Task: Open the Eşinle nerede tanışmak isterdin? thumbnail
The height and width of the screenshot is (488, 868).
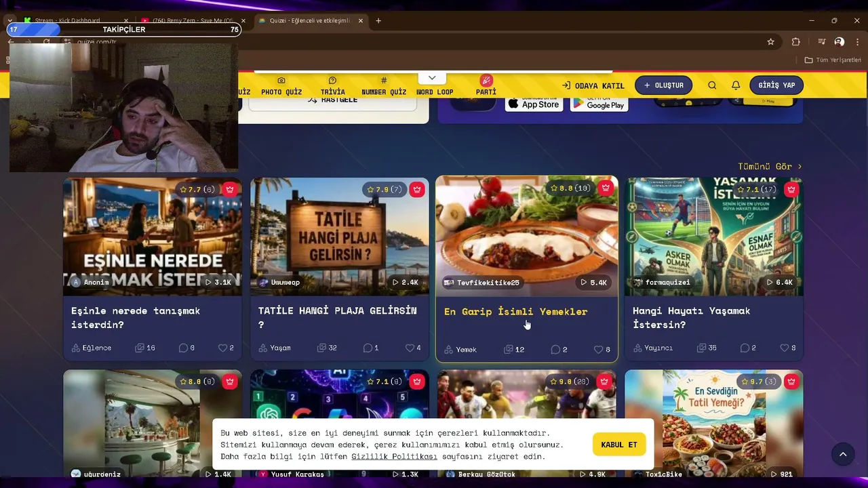Action: point(153,237)
